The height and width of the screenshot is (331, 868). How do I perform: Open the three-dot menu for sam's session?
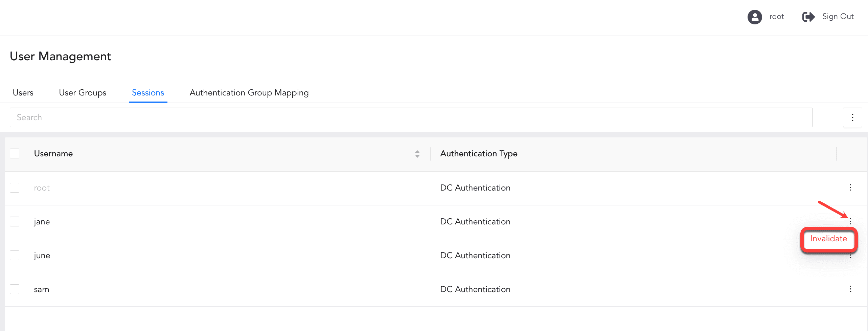(850, 289)
